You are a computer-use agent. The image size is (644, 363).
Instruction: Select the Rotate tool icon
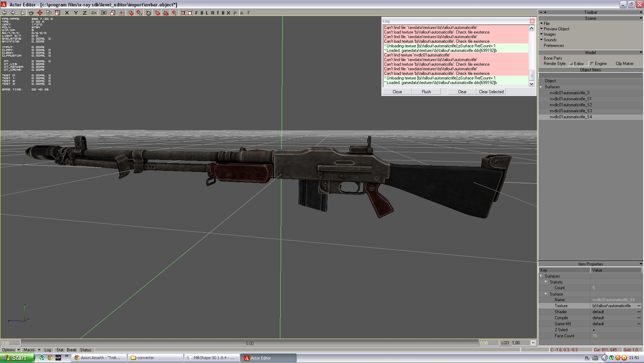49,13
